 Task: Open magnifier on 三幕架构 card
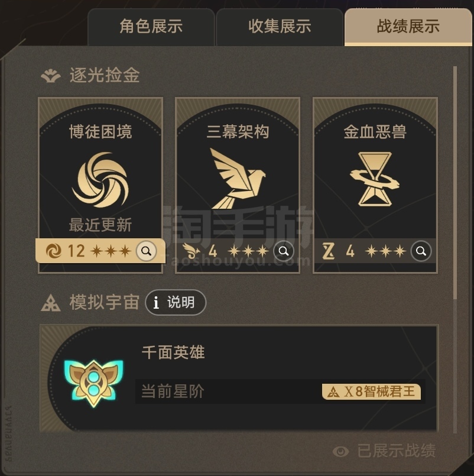coord(284,251)
